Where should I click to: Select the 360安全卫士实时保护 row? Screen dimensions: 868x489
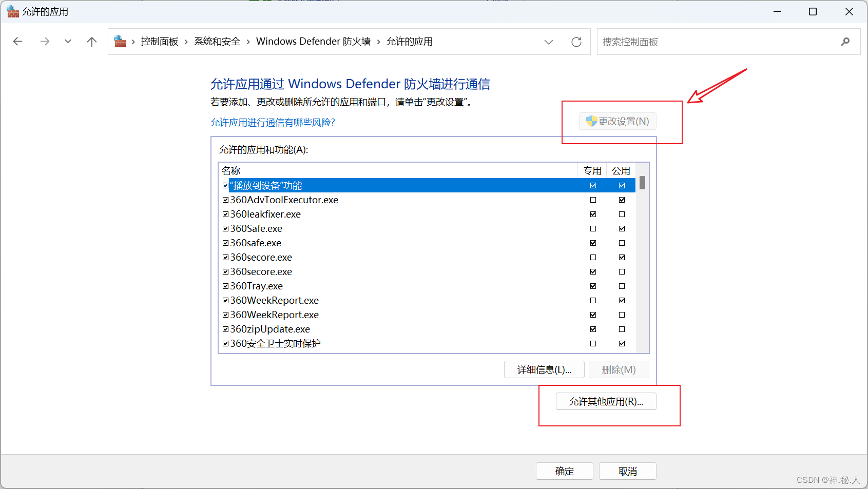[x=427, y=343]
